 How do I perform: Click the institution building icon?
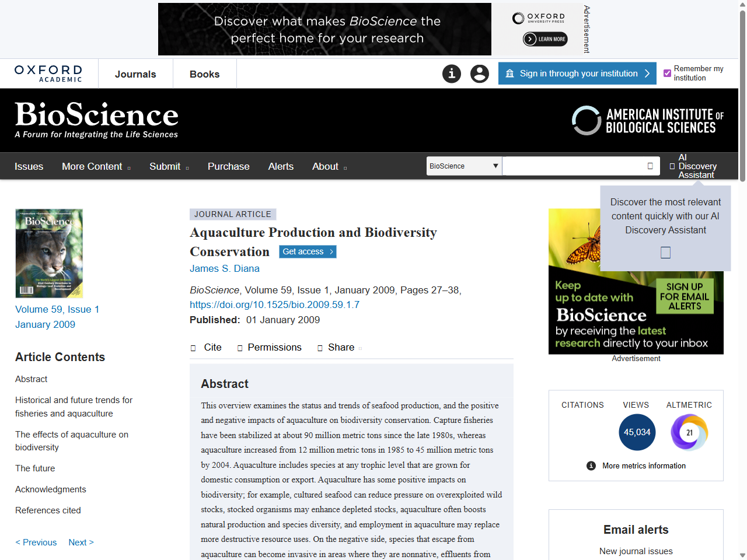[509, 73]
